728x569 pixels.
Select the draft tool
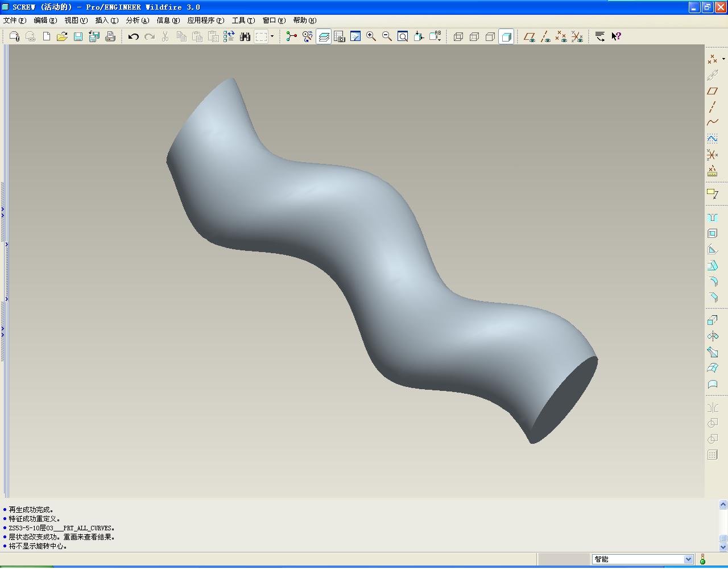coord(712,265)
